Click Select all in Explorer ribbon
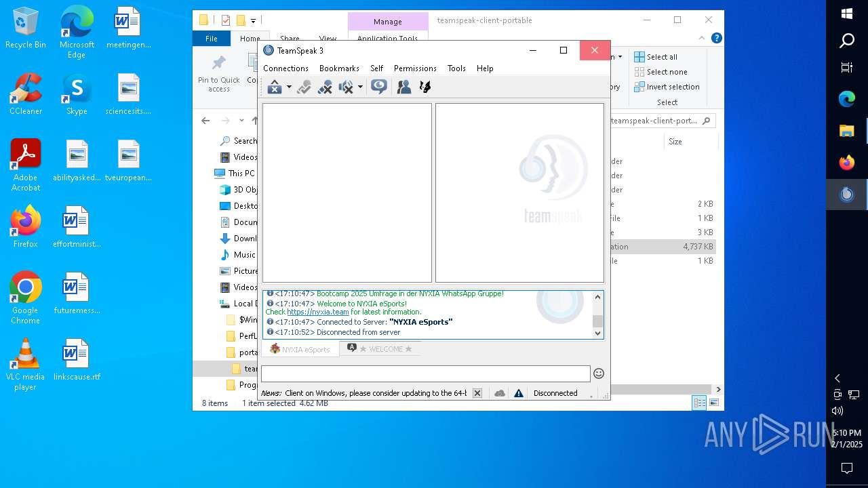868x488 pixels. 656,57
